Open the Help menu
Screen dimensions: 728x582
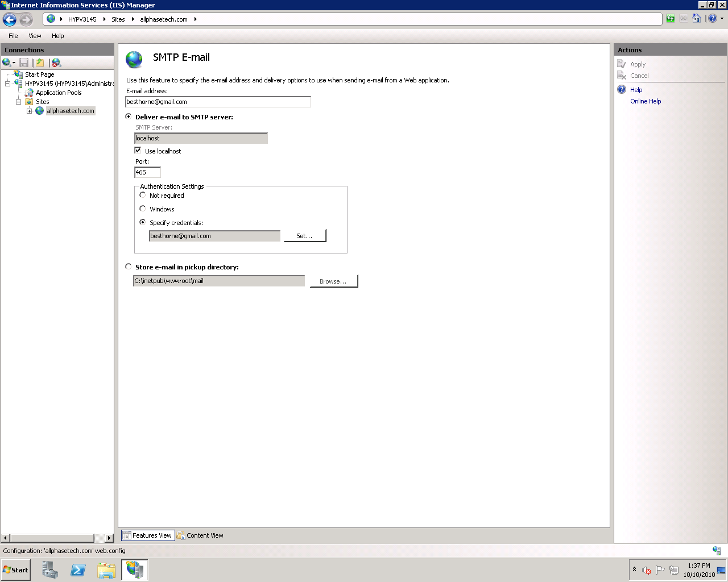[58, 36]
